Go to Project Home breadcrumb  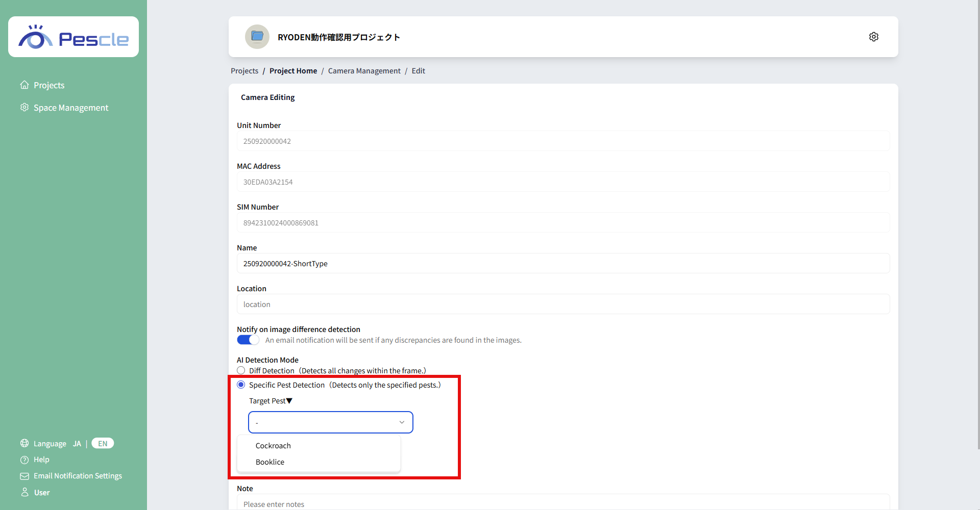(x=293, y=71)
